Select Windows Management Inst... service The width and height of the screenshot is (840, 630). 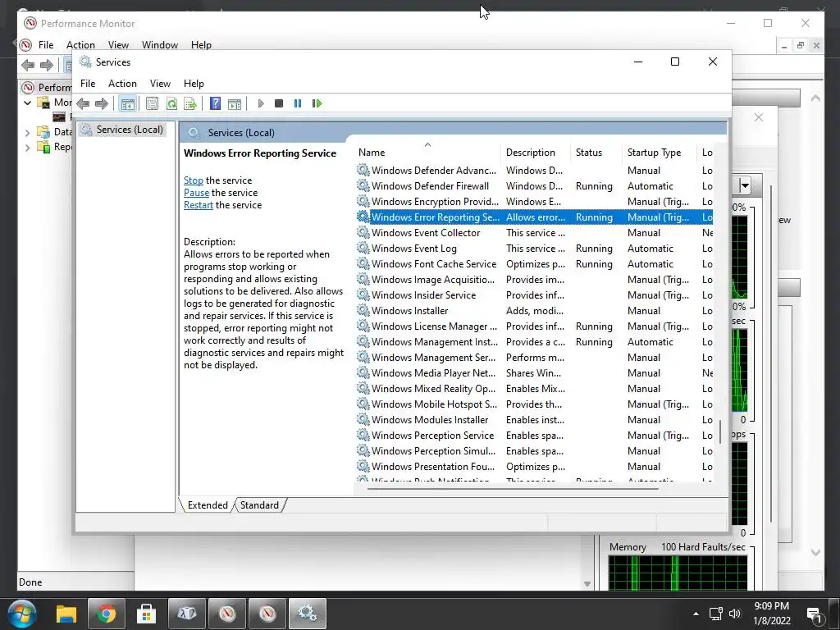click(534, 341)
